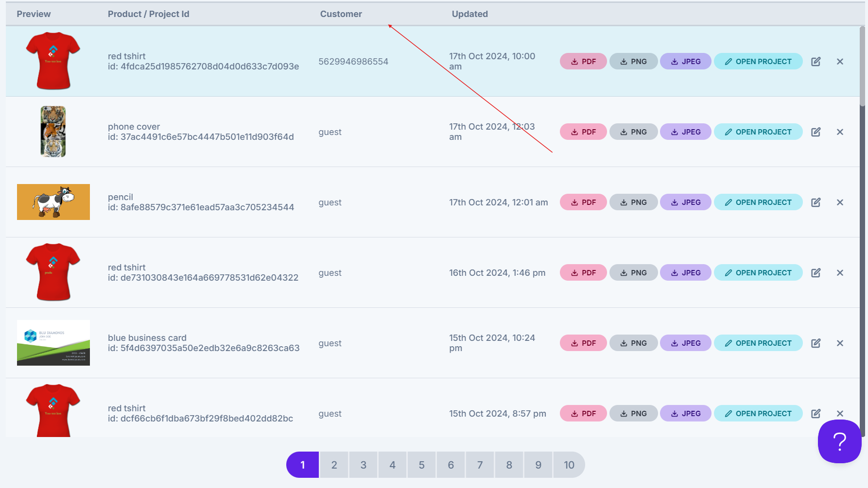This screenshot has width=868, height=488.
Task: Click the phone cover tiger preview thumbnail
Action: point(53,132)
